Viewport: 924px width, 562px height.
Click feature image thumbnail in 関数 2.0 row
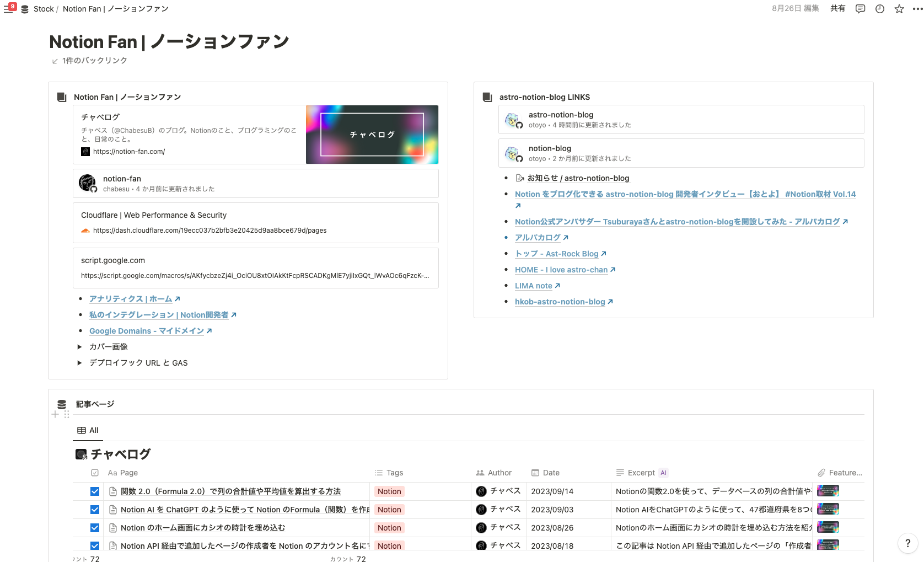point(828,491)
